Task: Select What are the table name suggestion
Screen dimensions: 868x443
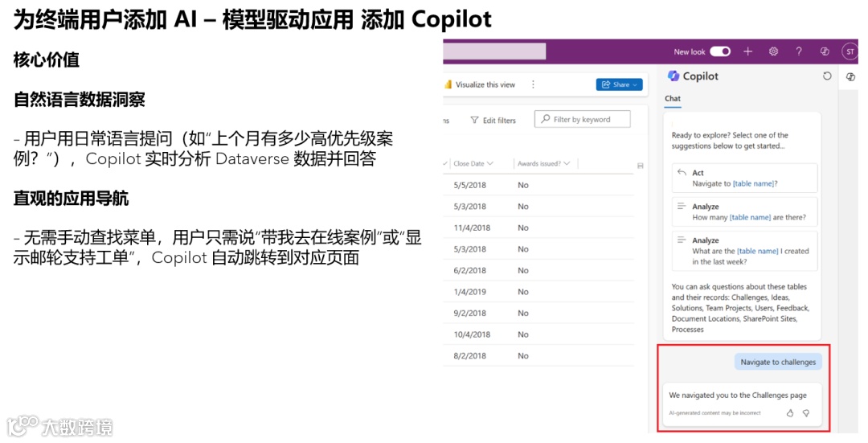Action: pos(744,250)
